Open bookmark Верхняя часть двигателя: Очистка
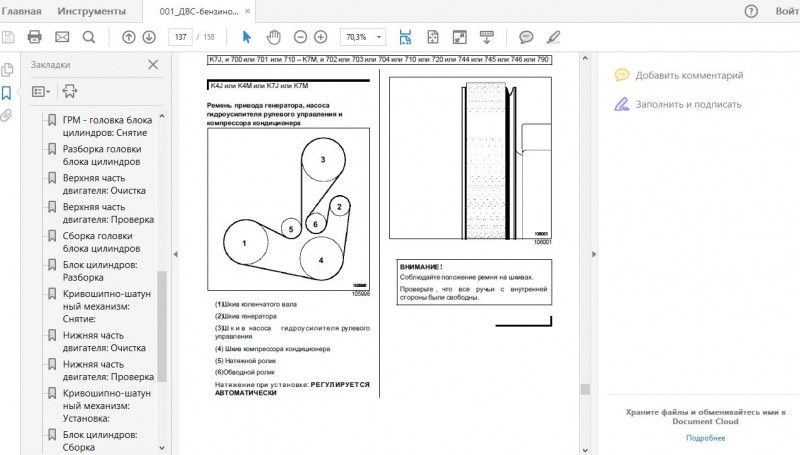 point(104,184)
